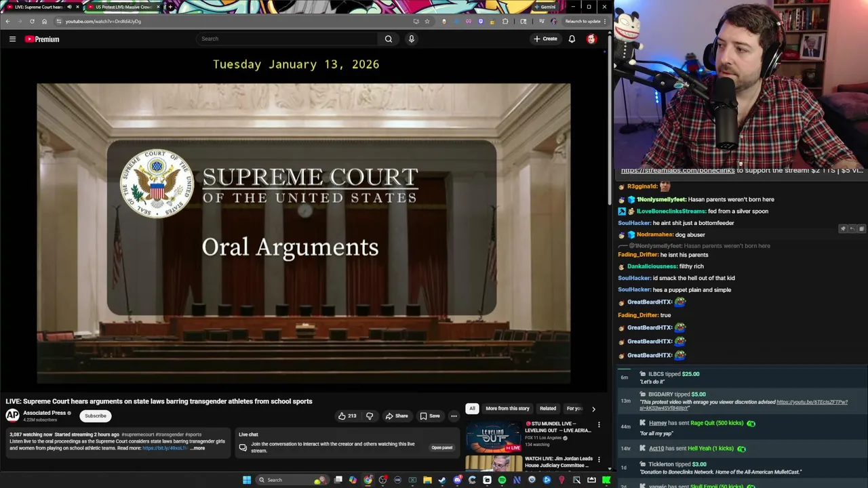The height and width of the screenshot is (488, 868).
Task: Open WATCH LIVE: Jim Jordan Leads video
Action: coord(559,462)
